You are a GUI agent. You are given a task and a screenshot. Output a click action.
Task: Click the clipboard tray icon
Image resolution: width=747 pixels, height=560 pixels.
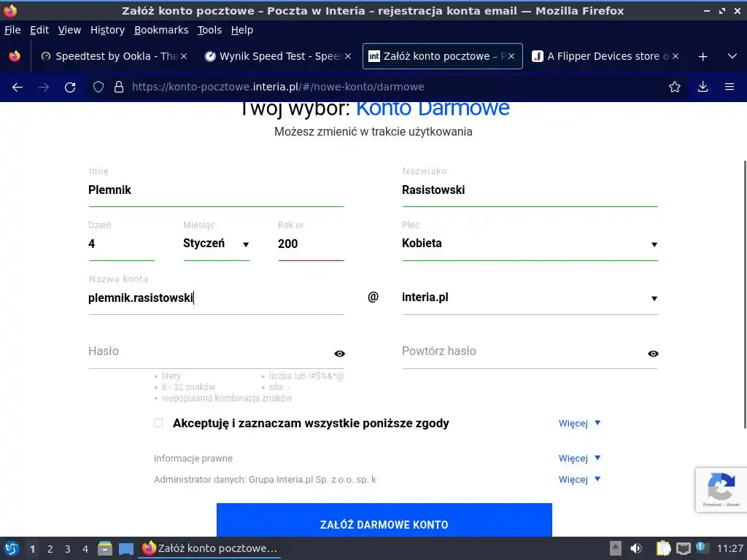tap(663, 548)
